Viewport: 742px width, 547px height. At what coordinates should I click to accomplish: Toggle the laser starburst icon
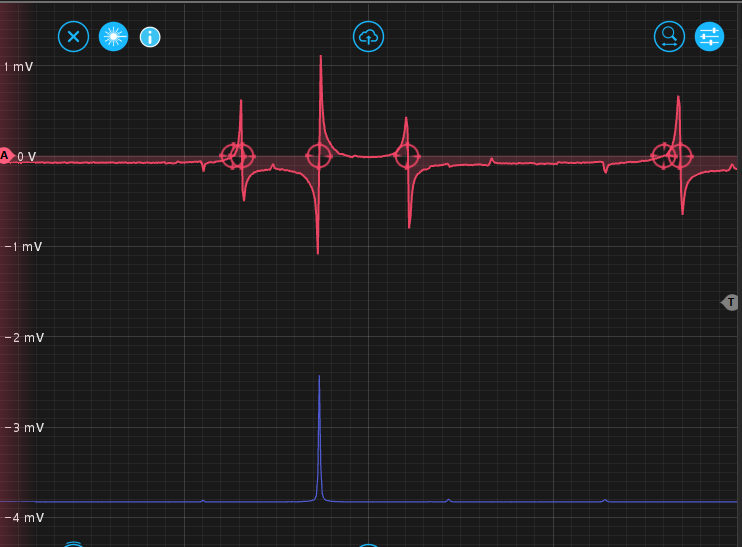[x=113, y=36]
